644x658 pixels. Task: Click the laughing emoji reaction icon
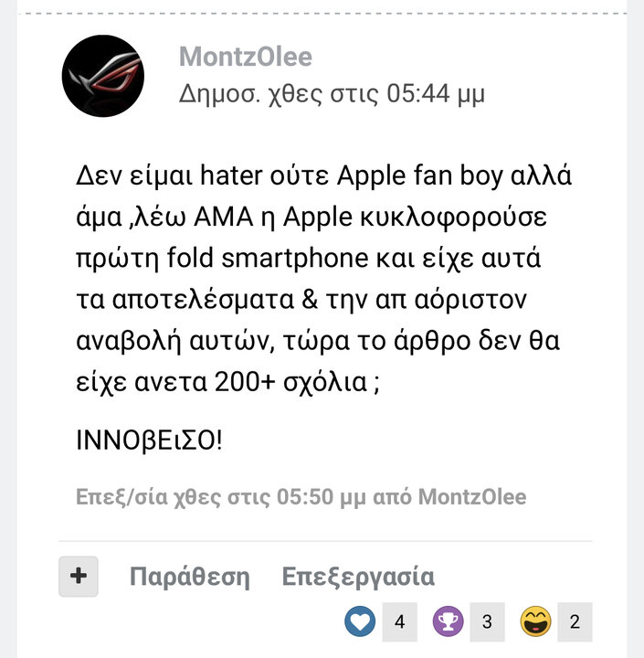[536, 621]
